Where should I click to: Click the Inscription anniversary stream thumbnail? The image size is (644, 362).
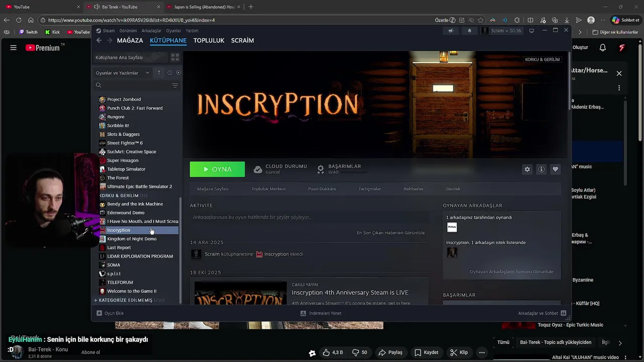pyautogui.click(x=240, y=293)
